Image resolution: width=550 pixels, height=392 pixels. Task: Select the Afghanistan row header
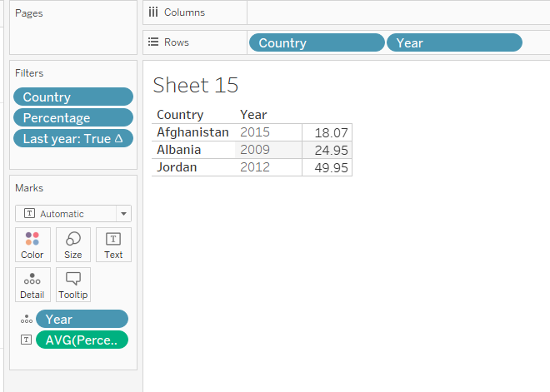click(192, 132)
